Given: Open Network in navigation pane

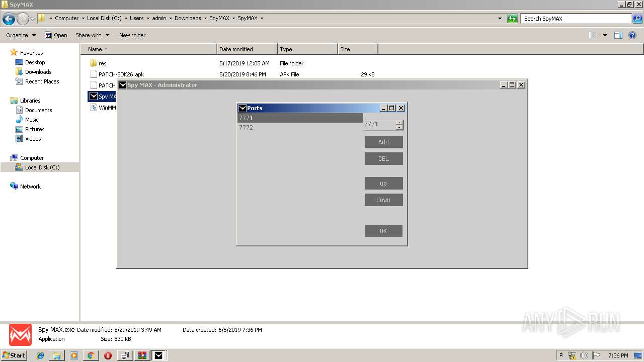Looking at the screenshot, I should (30, 187).
